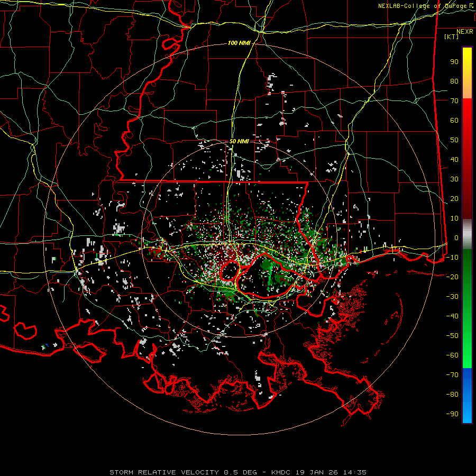Click the positive 10 scale value
Screen dimensions: 476x476
click(x=454, y=218)
